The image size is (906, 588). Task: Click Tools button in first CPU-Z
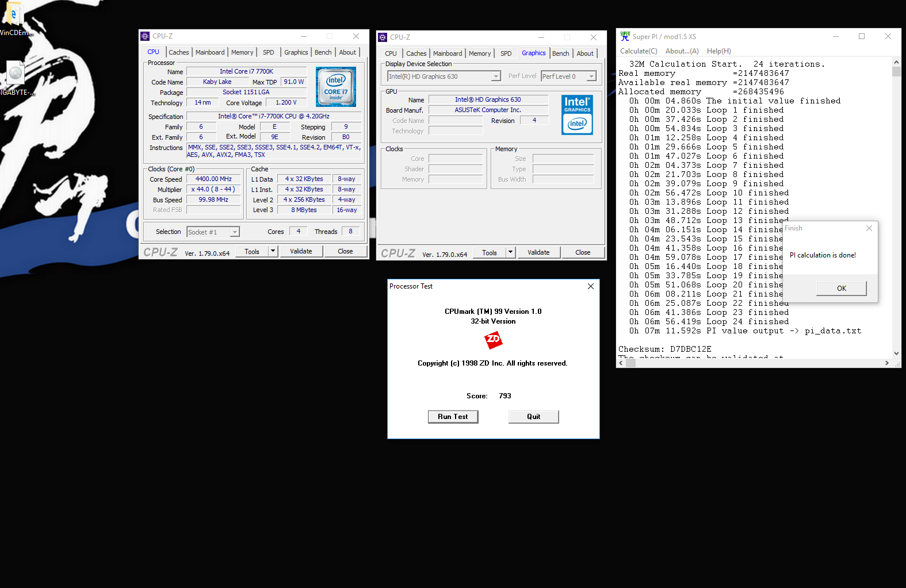[x=252, y=251]
